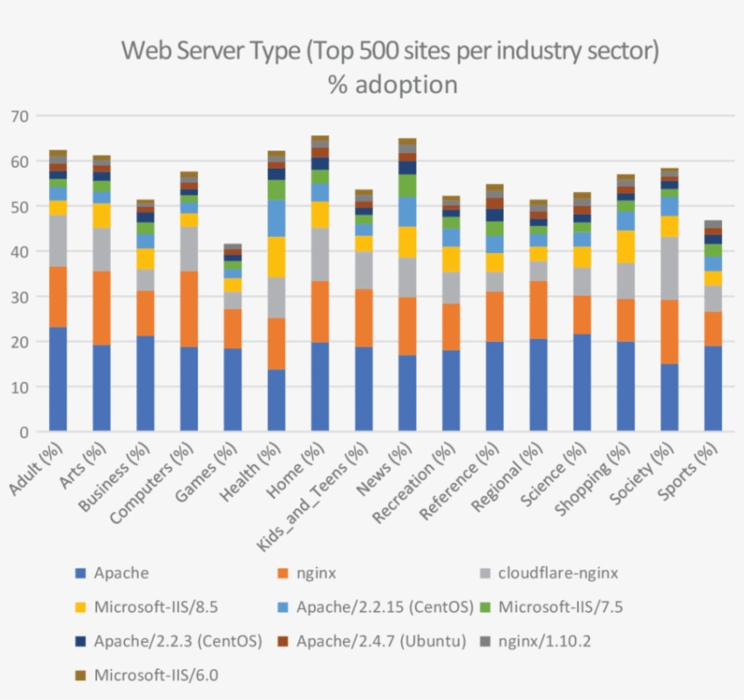The height and width of the screenshot is (700, 744).
Task: Click the 'Society (%)' axis label
Action: 641,473
